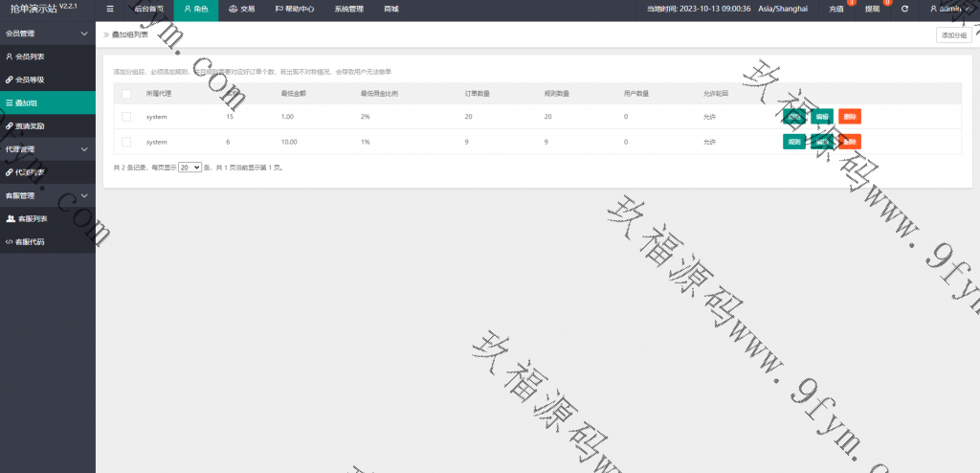This screenshot has height=473, width=980.
Task: Click 删除 for the first row
Action: 849,117
